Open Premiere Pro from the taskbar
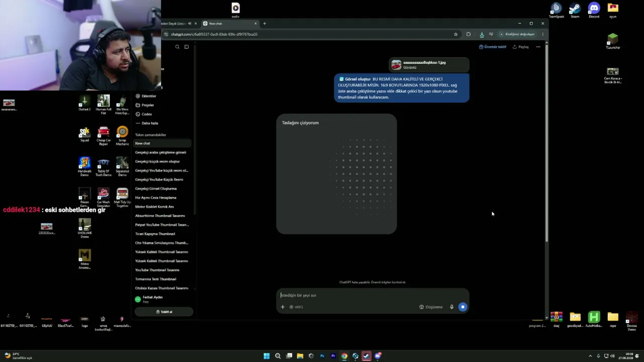The image size is (644, 362). coord(333,356)
